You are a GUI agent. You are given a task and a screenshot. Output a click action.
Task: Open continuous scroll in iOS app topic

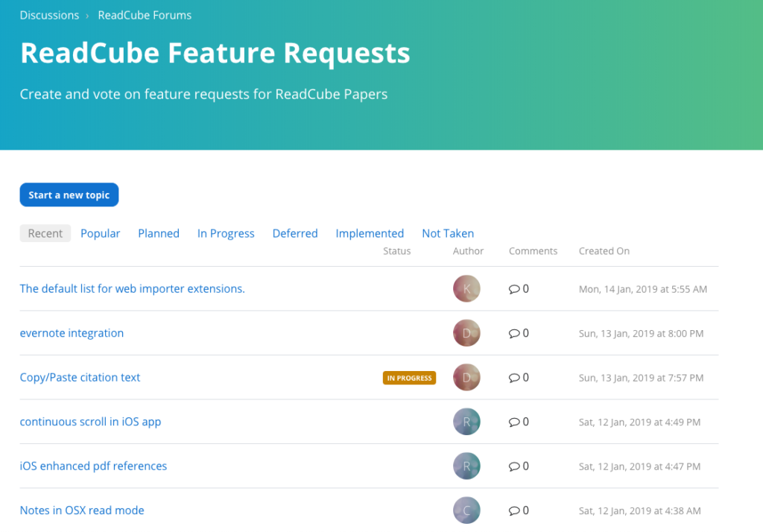tap(90, 422)
